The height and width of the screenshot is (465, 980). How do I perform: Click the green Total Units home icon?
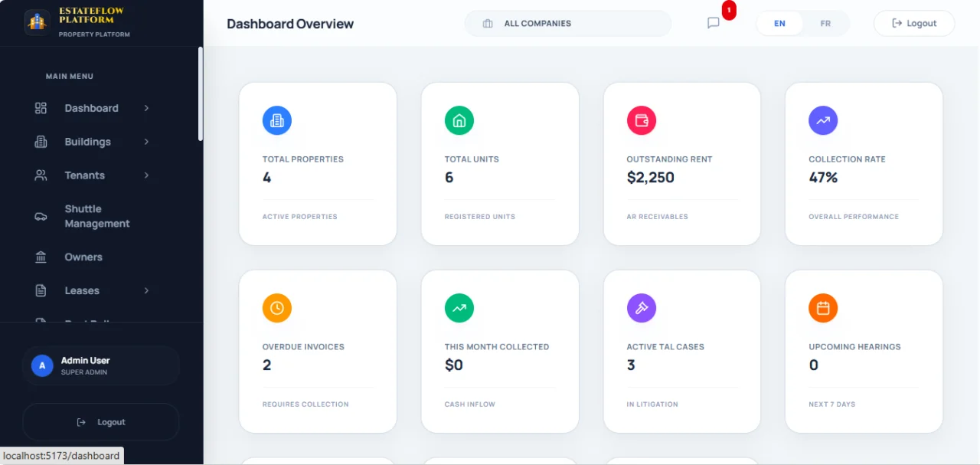pos(459,120)
